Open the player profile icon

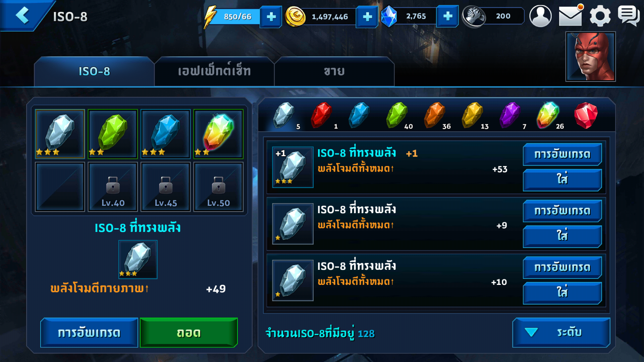540,16
